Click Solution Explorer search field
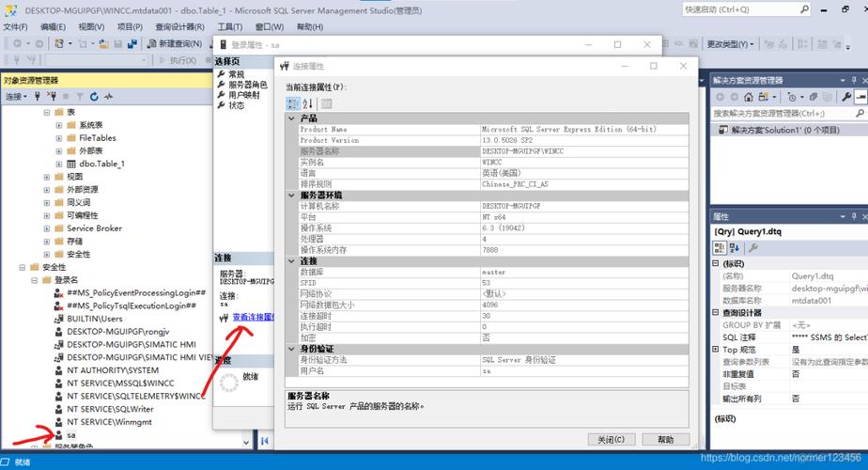The height and width of the screenshot is (470, 868). [783, 113]
